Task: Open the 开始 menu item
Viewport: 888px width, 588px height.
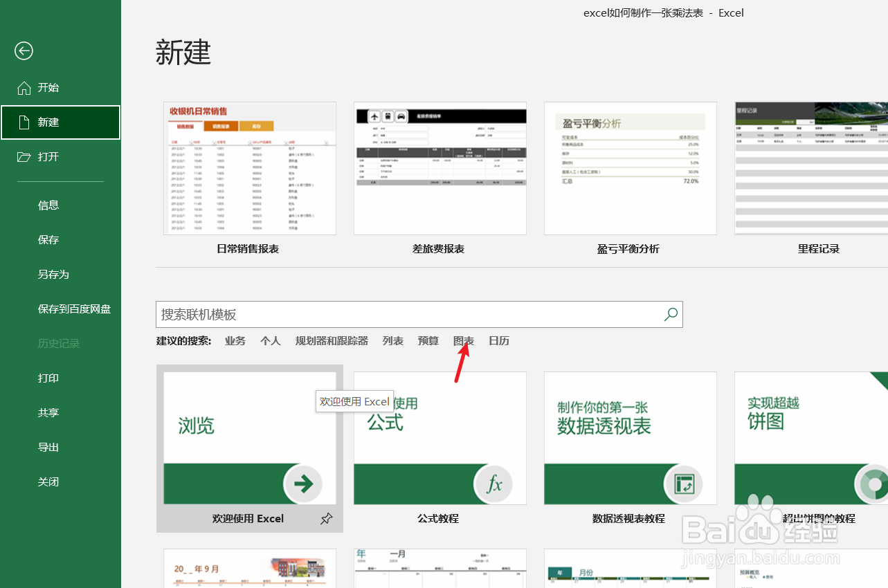Action: [x=61, y=88]
